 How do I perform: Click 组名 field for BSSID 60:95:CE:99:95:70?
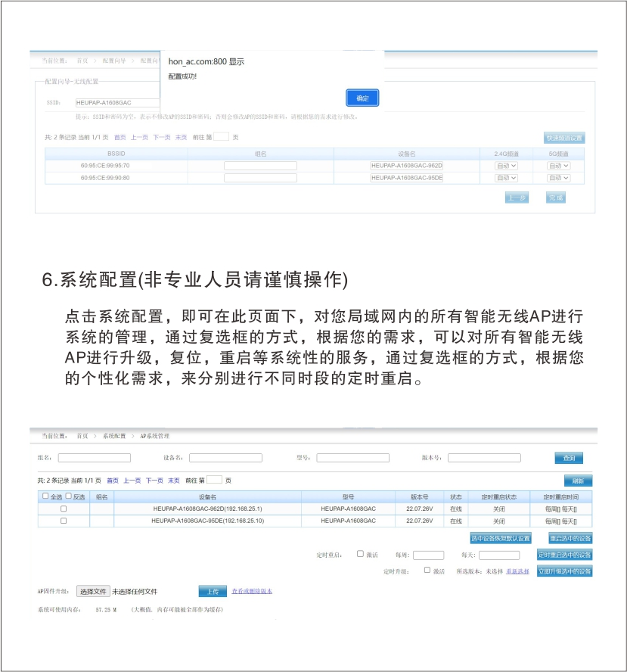point(260,166)
